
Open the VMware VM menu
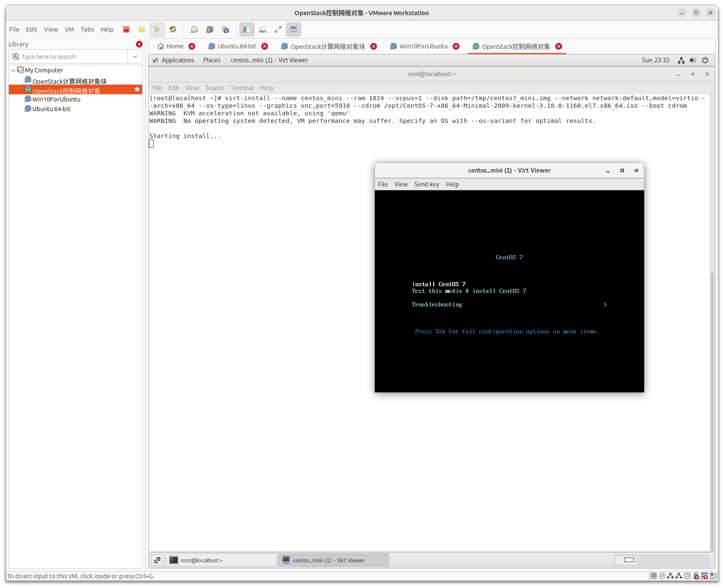[x=69, y=29]
